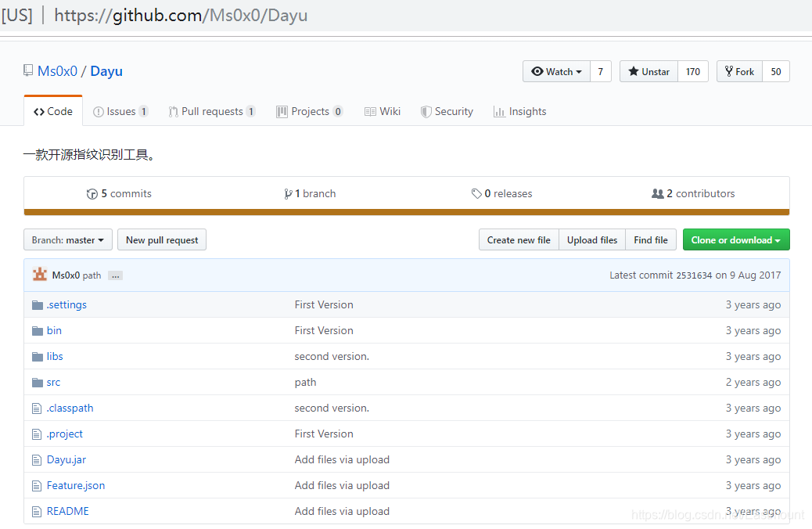Open the Watch notifications dropdown
The image size is (812, 529).
557,71
